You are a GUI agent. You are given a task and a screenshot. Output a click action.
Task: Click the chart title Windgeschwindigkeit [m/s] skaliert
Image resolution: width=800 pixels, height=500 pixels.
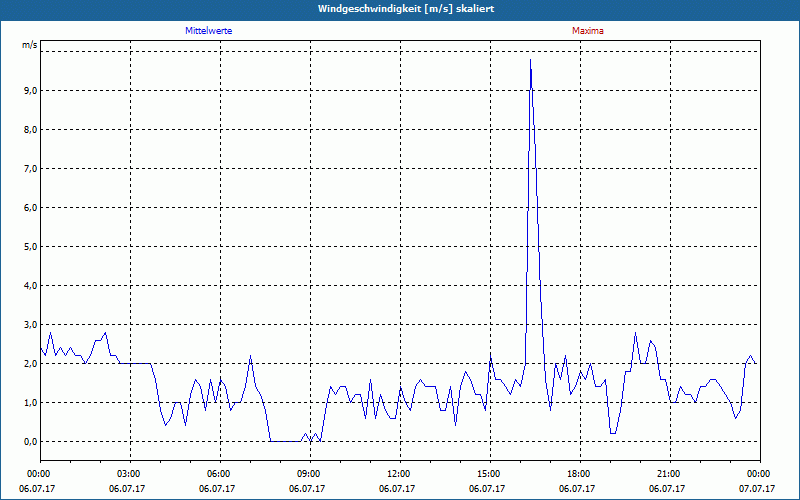coord(406,9)
